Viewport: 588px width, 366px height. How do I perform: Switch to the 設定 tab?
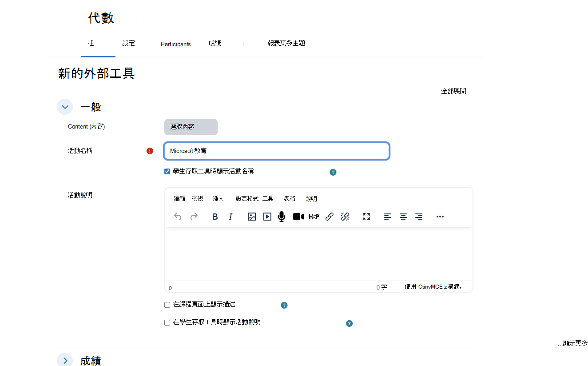pos(129,43)
